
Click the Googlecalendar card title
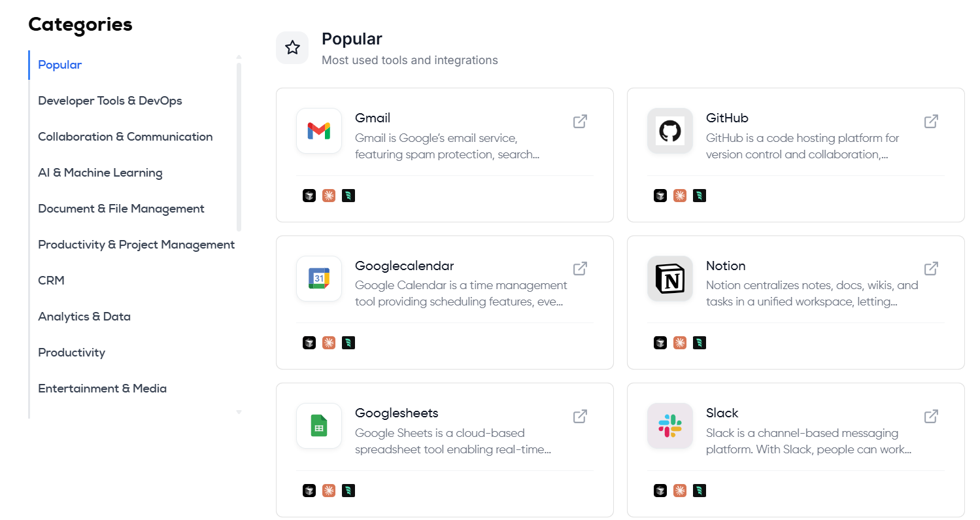[404, 266]
